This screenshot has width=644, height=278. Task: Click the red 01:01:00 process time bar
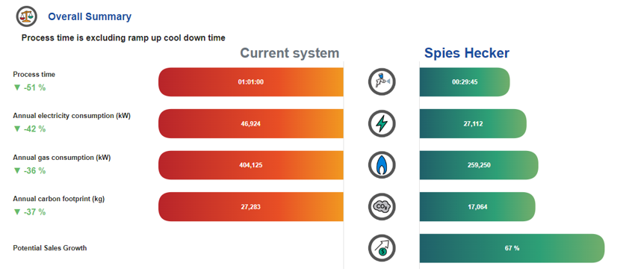pyautogui.click(x=251, y=81)
